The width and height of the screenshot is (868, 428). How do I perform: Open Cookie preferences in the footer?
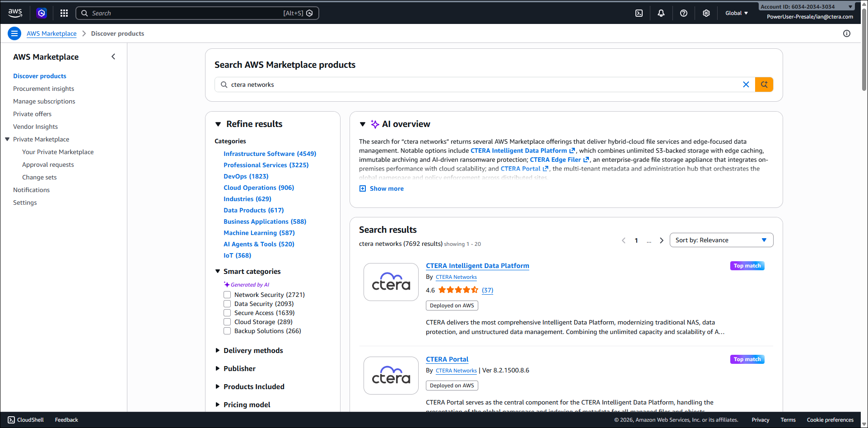(830, 420)
